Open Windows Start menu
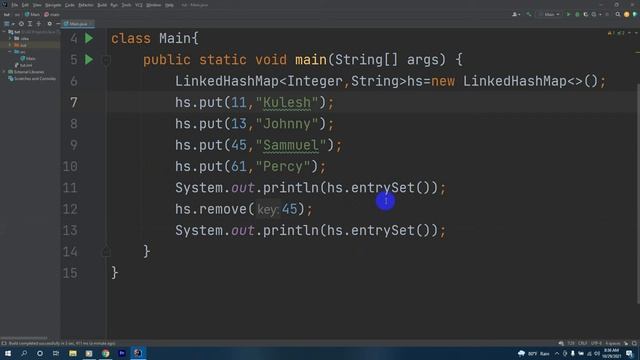 pos(8,353)
